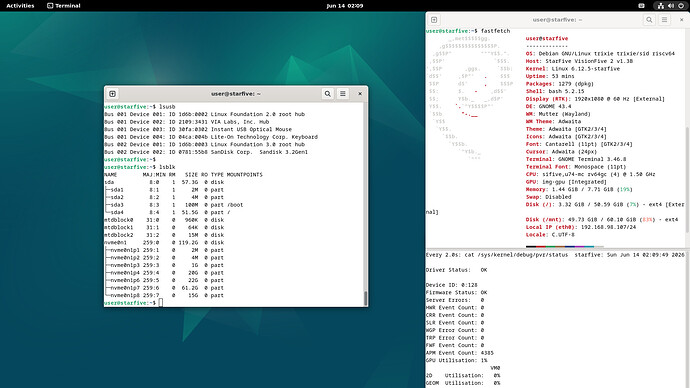Screen dimensions: 690x388
Task: Click the 'Linux Foundation 2.0 root hub' line
Action: click(205, 114)
